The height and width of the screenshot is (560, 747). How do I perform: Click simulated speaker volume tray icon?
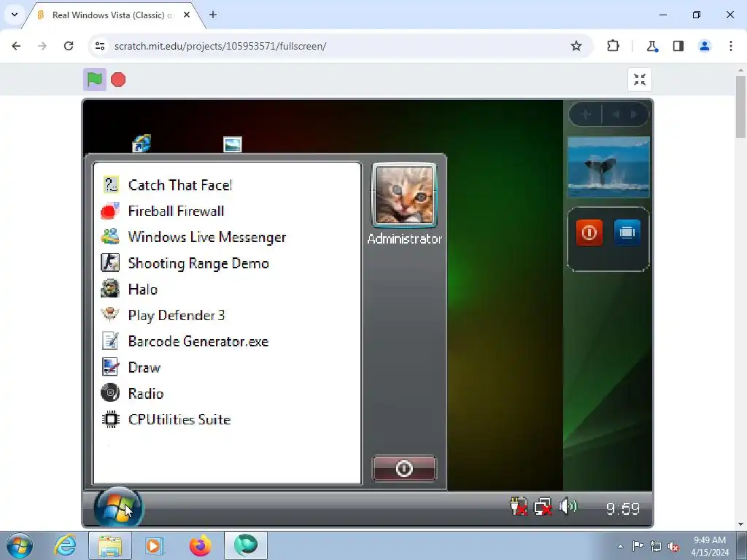click(x=568, y=506)
